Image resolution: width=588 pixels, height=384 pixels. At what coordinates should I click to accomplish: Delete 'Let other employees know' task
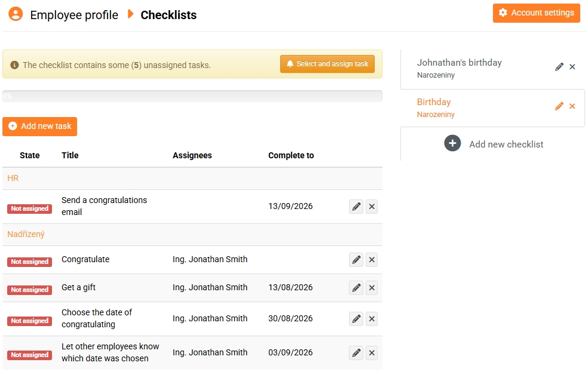372,353
